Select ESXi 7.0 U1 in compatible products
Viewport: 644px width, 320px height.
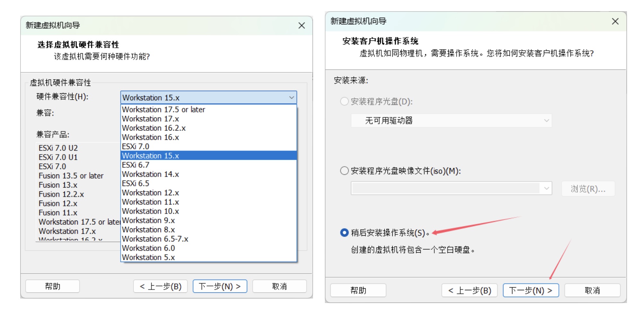click(x=58, y=157)
